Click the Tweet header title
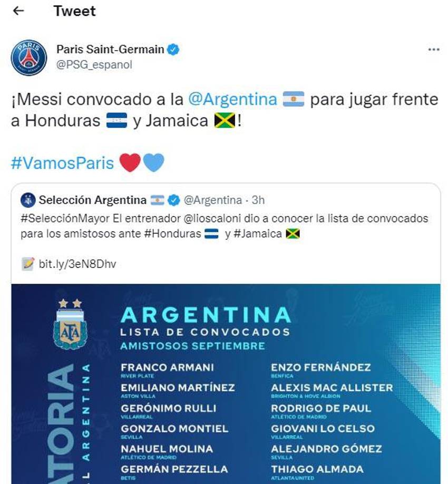The image size is (448, 484). (74, 11)
